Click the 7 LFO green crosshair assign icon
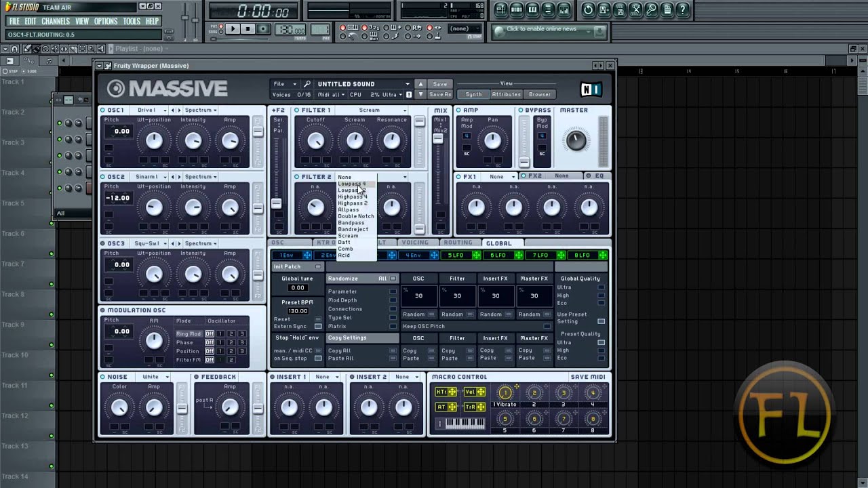Image resolution: width=868 pixels, height=488 pixels. click(561, 255)
